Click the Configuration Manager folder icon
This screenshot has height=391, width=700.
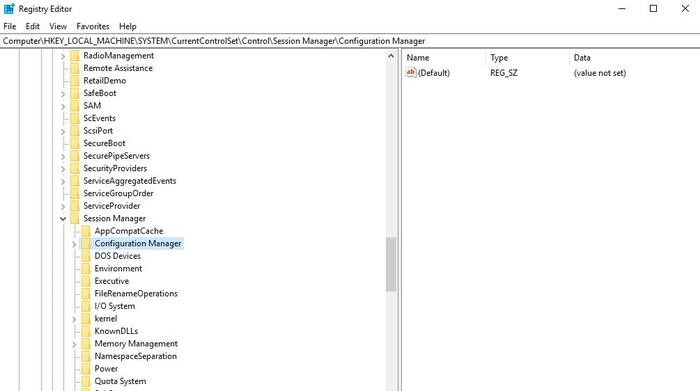coord(86,243)
